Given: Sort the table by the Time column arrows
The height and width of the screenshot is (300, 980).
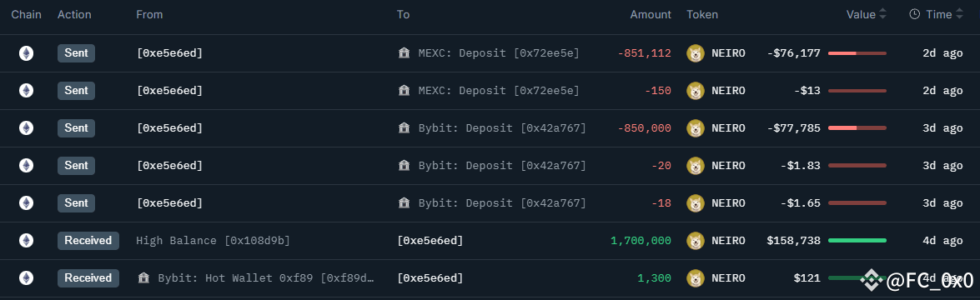Looking at the screenshot, I should pos(959,14).
